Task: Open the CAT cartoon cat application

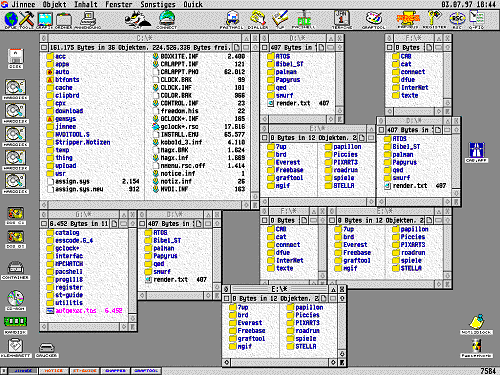Action: coord(138,20)
